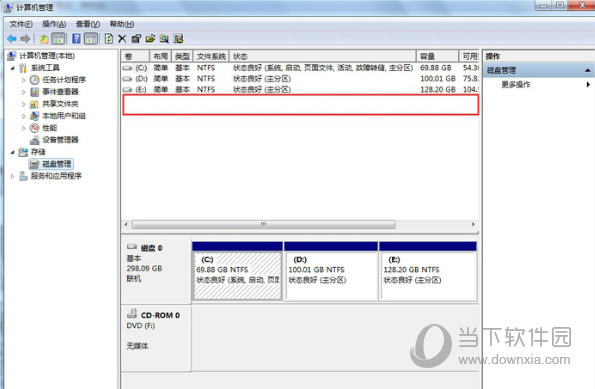595x389 pixels.
Task: Expand the 性能 node arrow
Action: [x=24, y=128]
